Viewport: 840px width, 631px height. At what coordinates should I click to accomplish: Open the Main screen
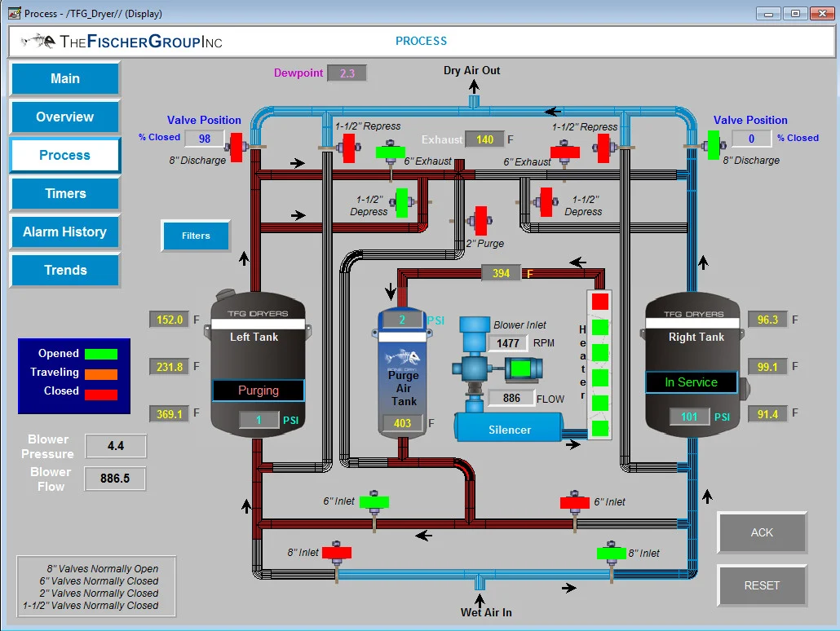pos(64,78)
